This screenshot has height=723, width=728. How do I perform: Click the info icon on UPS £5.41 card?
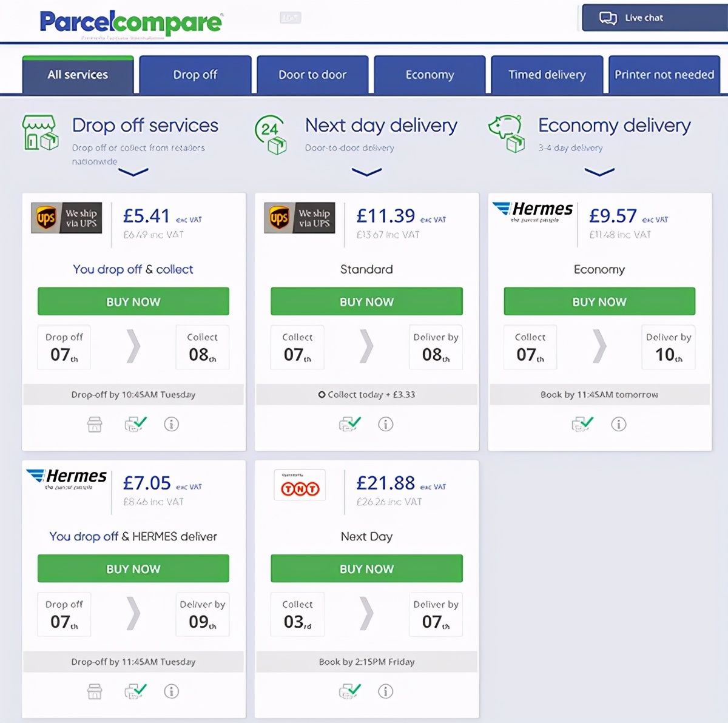click(172, 424)
